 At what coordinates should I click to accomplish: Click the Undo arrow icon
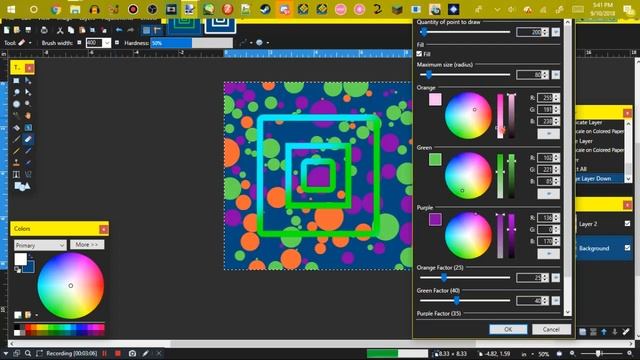tap(119, 30)
